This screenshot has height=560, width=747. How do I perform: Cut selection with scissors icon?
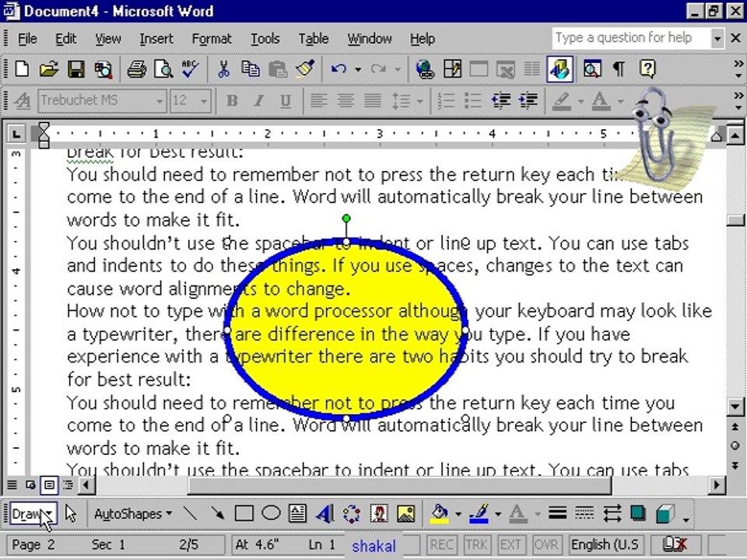(x=223, y=69)
